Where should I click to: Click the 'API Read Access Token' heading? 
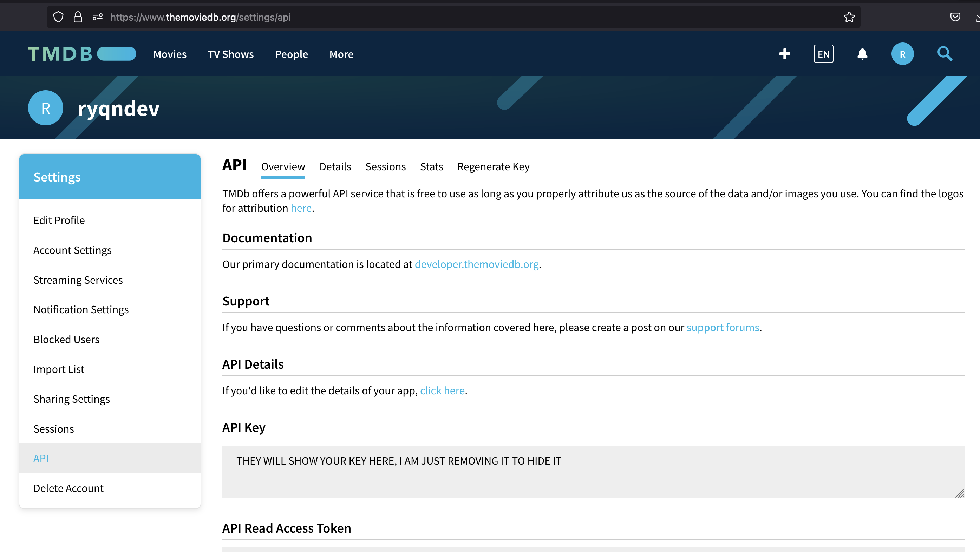(x=287, y=528)
